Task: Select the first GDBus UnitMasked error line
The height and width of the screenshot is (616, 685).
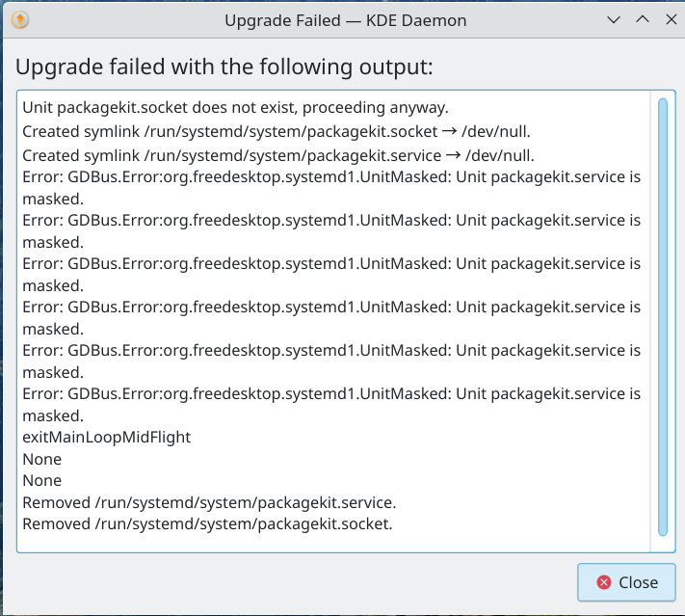Action: 330,177
